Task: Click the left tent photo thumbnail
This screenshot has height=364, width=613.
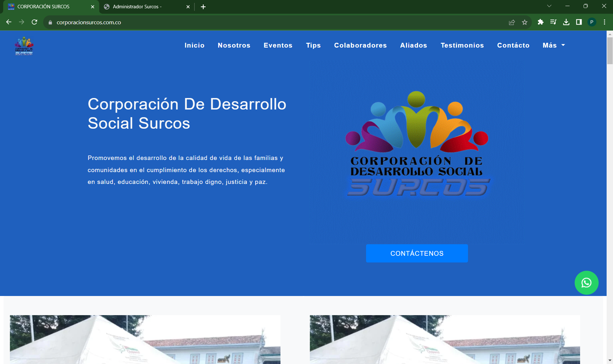Action: click(x=145, y=339)
